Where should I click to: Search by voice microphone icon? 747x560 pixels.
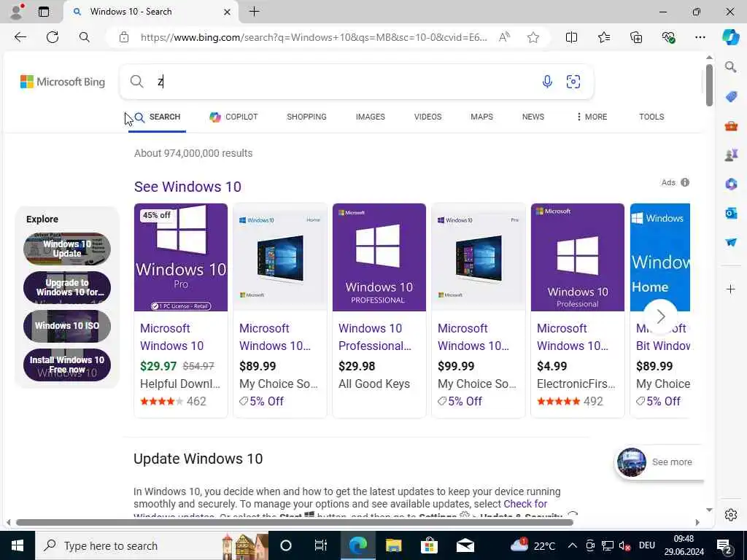(x=547, y=82)
